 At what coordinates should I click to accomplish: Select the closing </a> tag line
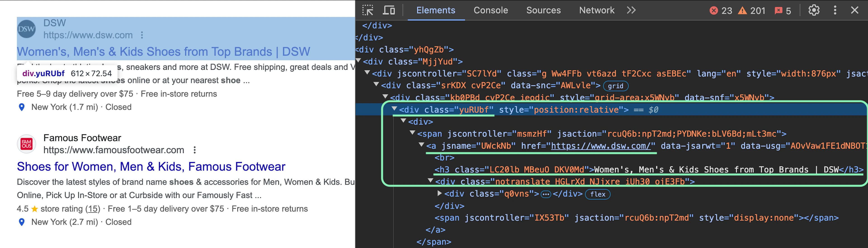point(435,230)
